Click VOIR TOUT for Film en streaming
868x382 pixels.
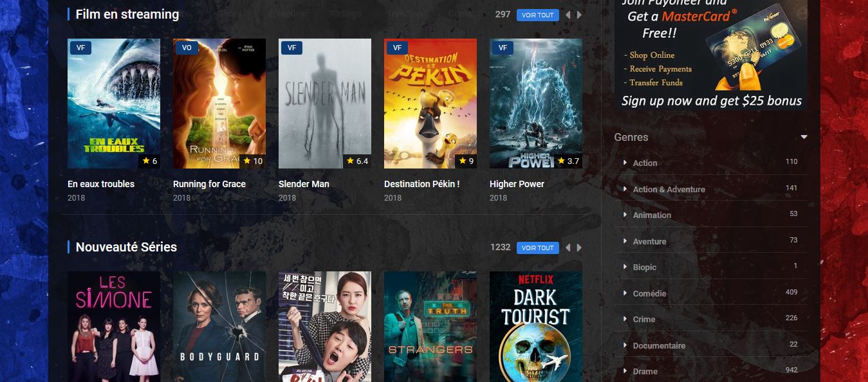pos(537,15)
